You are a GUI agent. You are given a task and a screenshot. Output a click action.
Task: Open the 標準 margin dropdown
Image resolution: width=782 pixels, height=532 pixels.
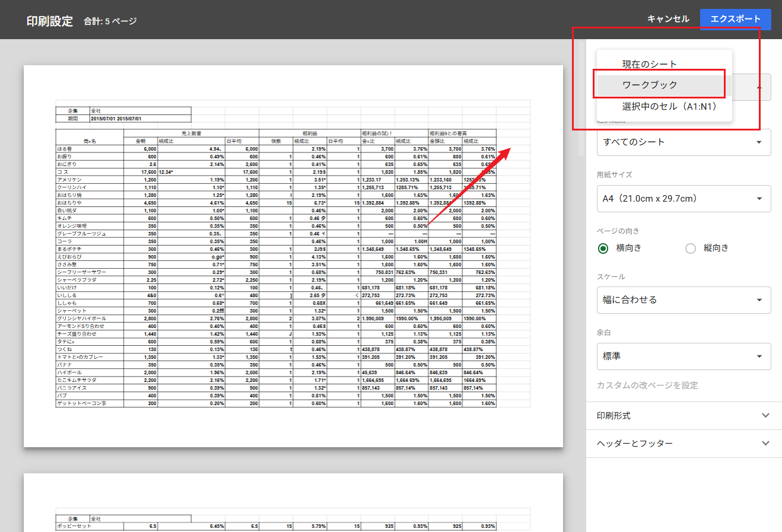click(x=684, y=356)
